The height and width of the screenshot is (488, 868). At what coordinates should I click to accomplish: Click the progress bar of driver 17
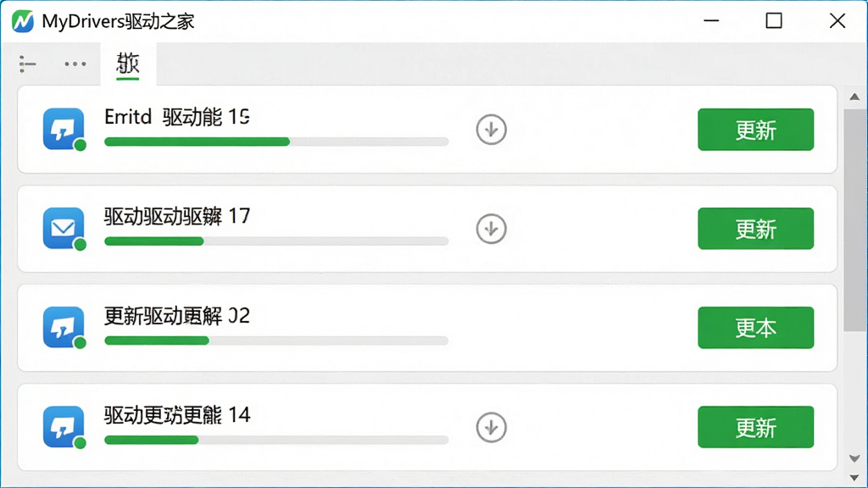tap(276, 241)
